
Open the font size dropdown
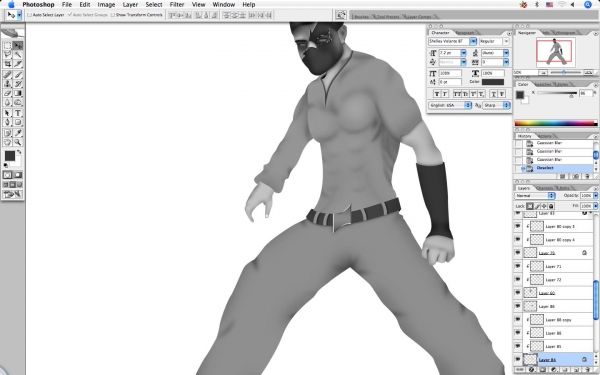pyautogui.click(x=463, y=53)
